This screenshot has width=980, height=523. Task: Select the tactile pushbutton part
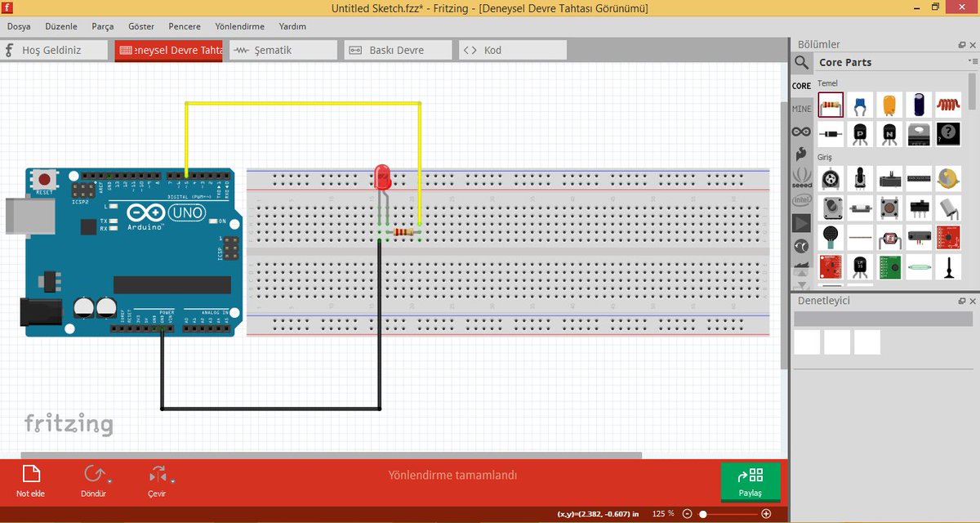(x=889, y=208)
